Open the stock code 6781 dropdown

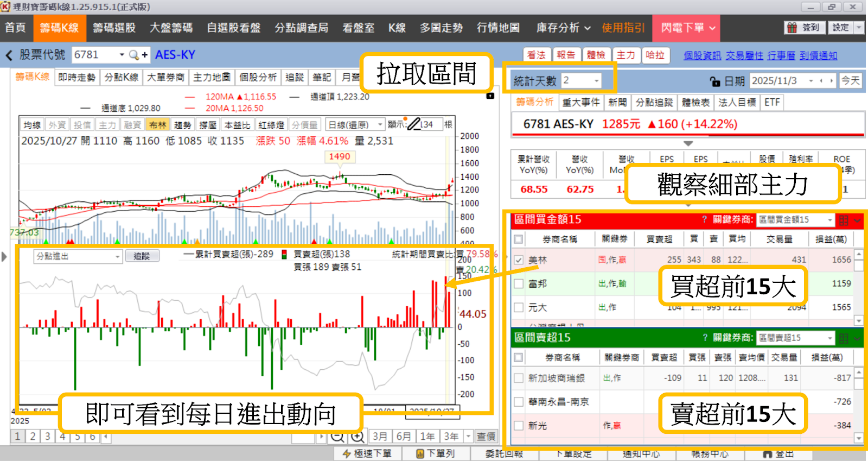pos(122,55)
